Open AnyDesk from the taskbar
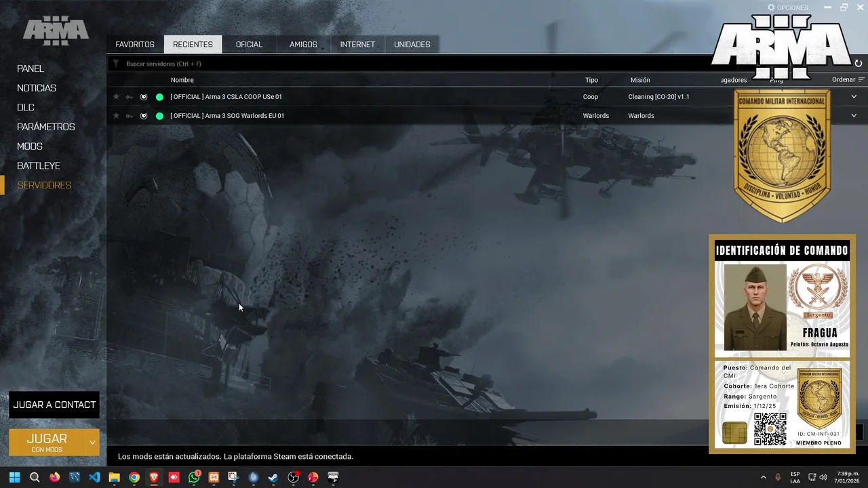The width and height of the screenshot is (868, 488). point(174,477)
